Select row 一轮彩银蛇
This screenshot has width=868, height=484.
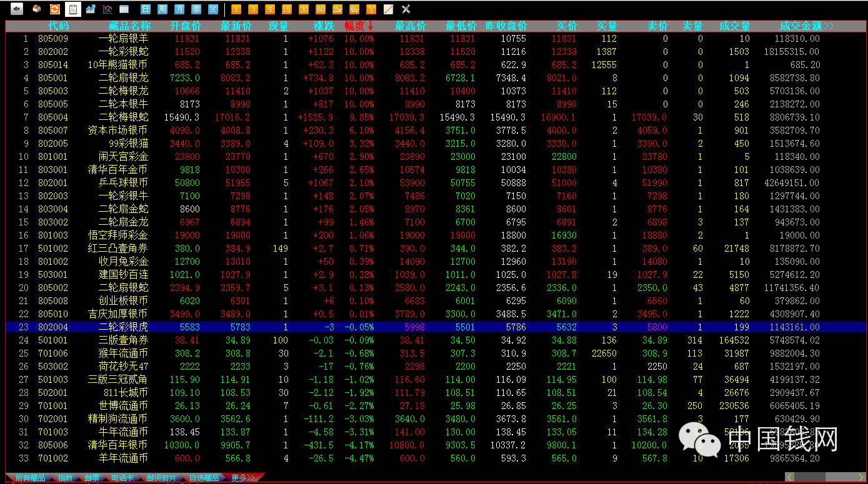436,52
